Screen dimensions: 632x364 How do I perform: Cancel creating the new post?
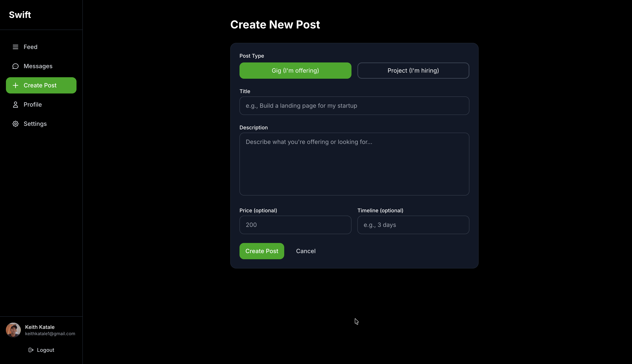[306, 251]
